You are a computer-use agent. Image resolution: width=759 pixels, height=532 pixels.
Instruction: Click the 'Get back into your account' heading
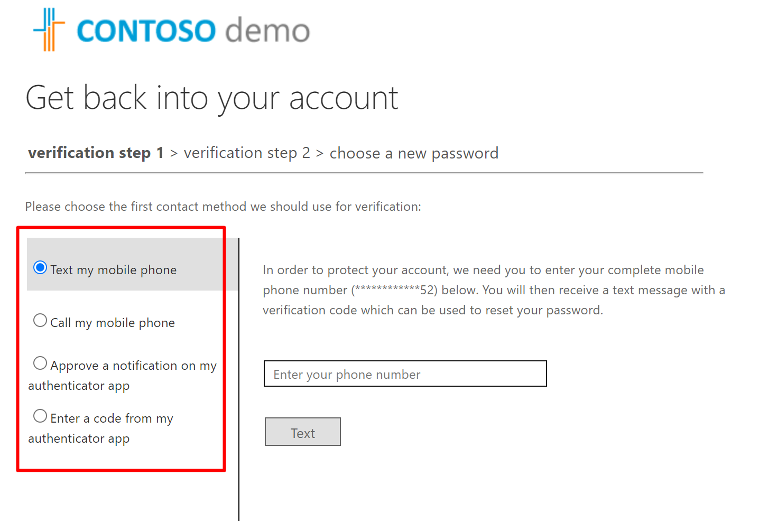click(211, 98)
